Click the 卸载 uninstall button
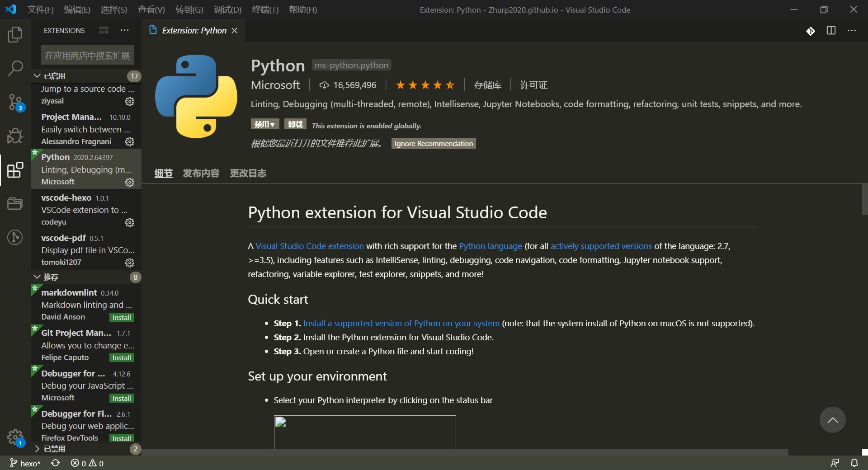The height and width of the screenshot is (470, 868). pos(295,124)
